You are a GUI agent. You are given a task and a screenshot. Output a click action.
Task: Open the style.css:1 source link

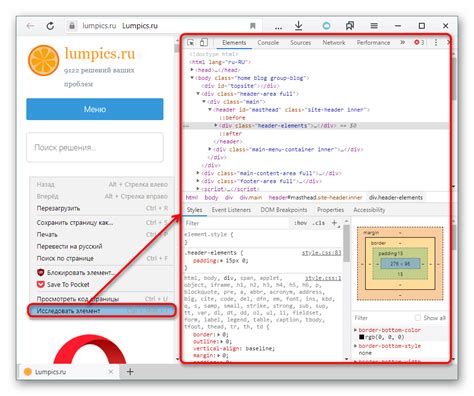tap(323, 278)
